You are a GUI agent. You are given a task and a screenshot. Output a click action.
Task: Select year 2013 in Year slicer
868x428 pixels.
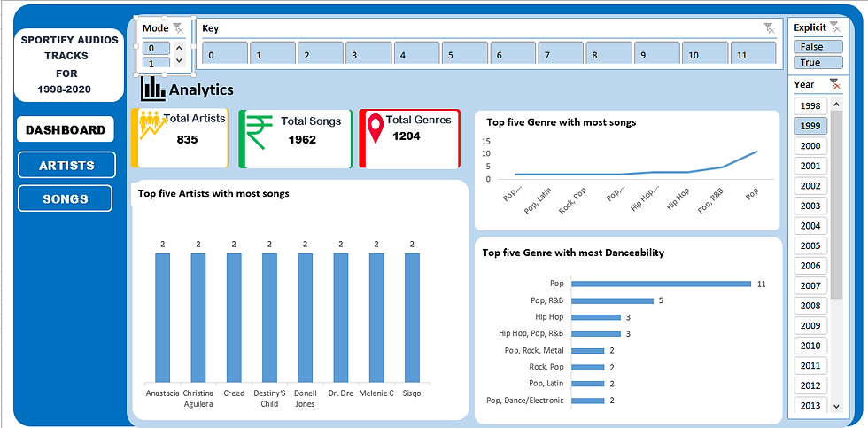[810, 405]
